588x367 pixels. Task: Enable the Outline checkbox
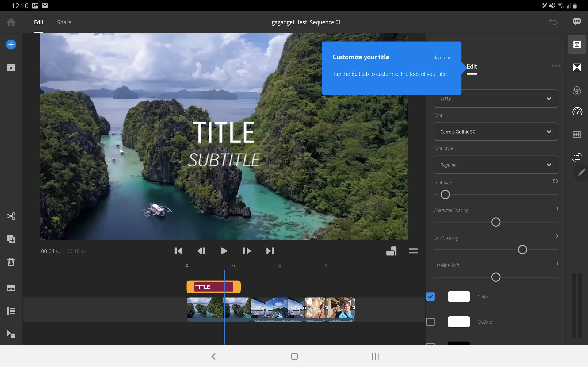coord(430,322)
